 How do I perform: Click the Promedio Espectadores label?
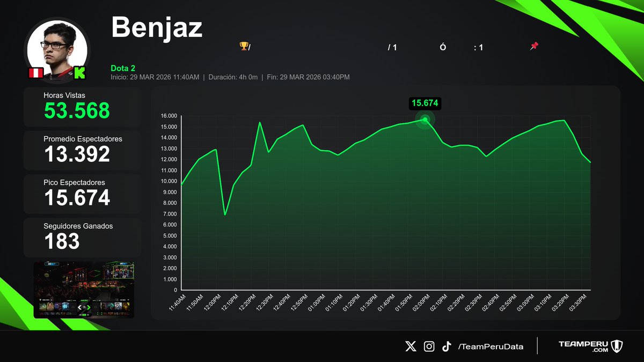click(x=83, y=139)
